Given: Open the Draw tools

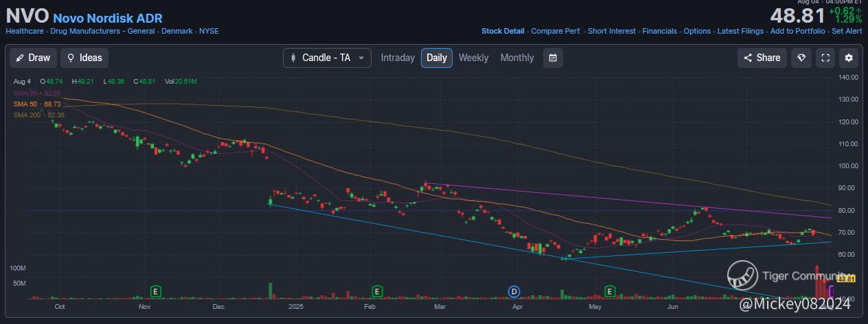Looking at the screenshot, I should point(33,58).
